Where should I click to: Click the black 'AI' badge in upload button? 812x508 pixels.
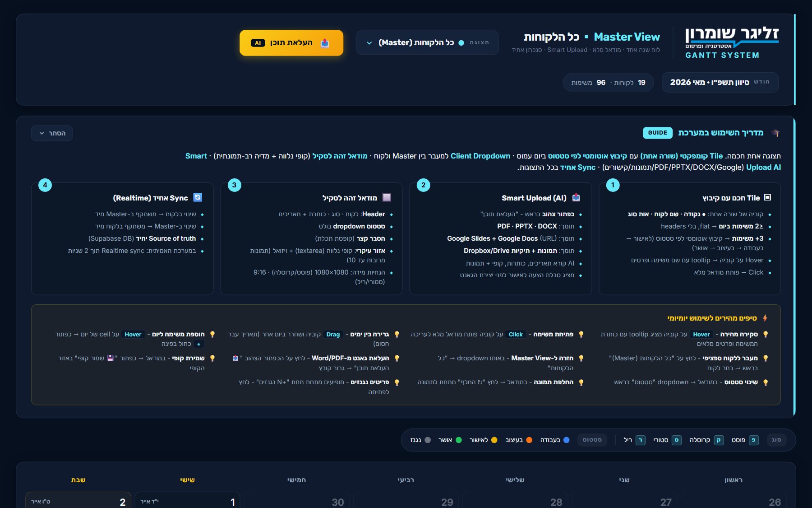click(258, 43)
